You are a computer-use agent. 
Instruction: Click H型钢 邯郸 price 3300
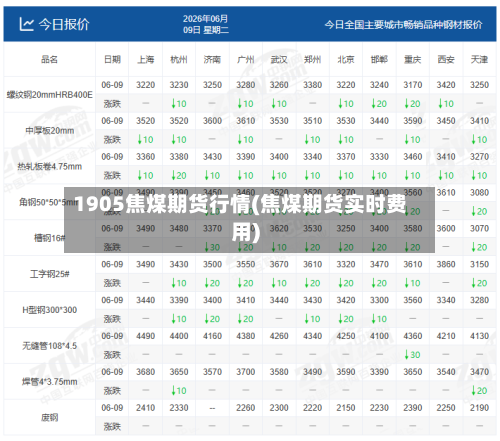coord(379,300)
